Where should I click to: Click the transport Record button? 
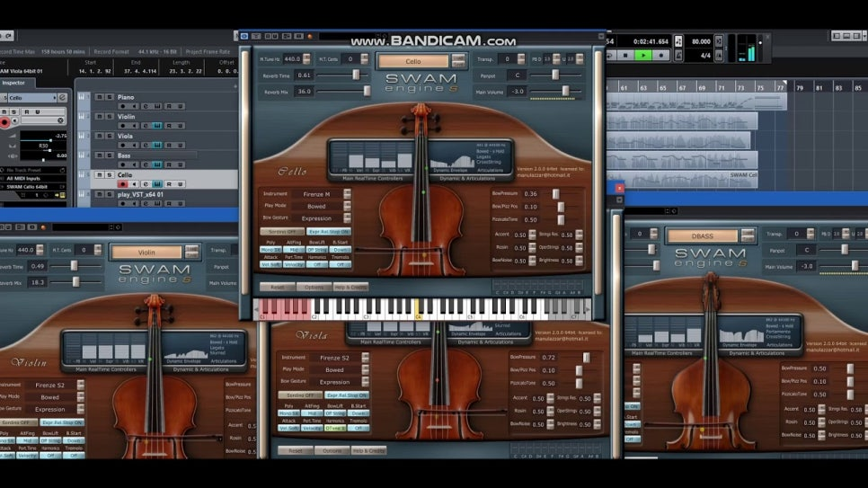pos(660,56)
